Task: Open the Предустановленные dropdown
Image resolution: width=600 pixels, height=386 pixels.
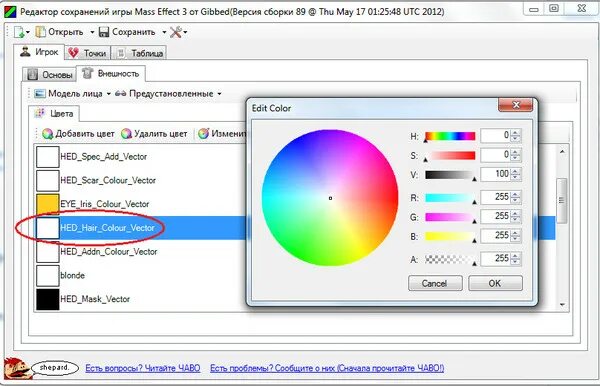Action: point(168,94)
